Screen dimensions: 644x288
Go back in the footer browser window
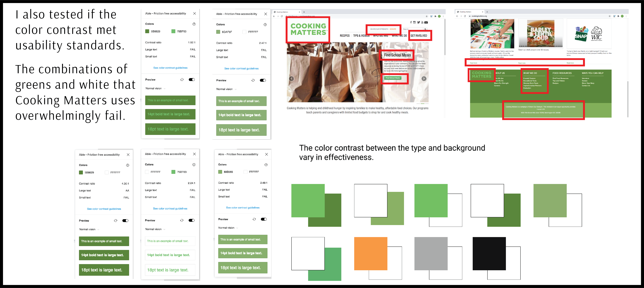click(x=457, y=16)
